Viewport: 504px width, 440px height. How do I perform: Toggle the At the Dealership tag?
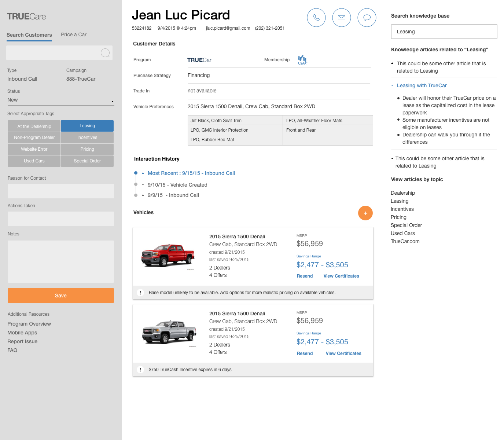34,126
